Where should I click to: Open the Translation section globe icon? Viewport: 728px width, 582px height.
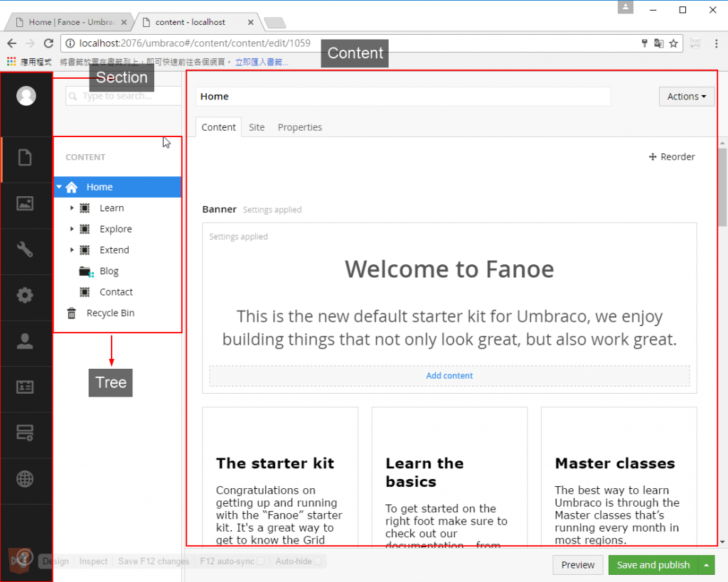pyautogui.click(x=25, y=479)
